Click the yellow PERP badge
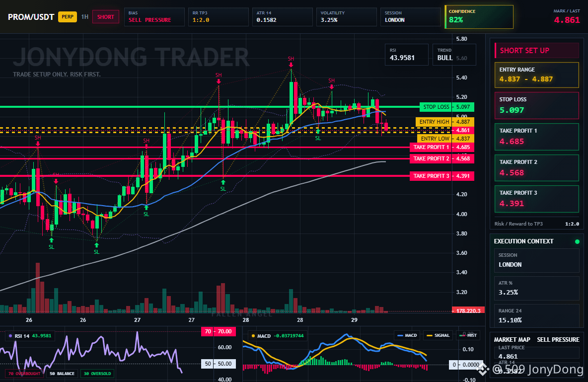 [x=68, y=17]
